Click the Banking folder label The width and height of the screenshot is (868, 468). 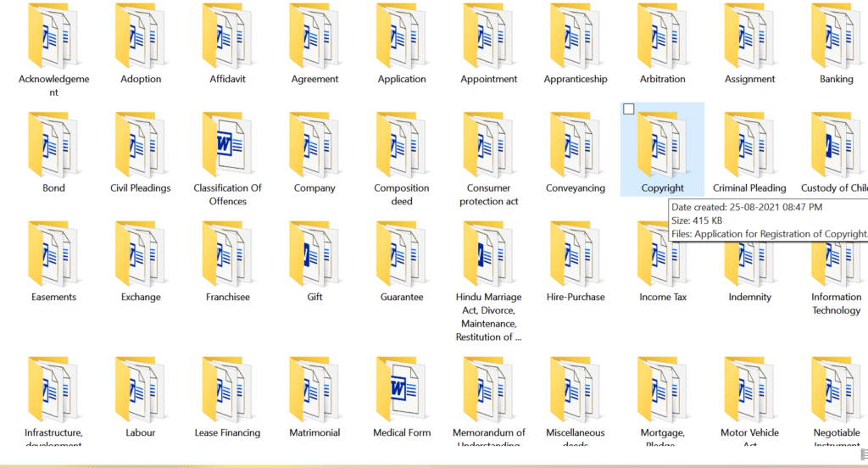[x=836, y=79]
